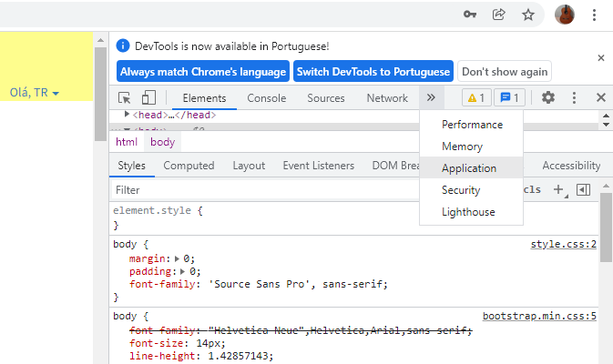
Task: Click the saved passwords key icon
Action: tap(469, 15)
